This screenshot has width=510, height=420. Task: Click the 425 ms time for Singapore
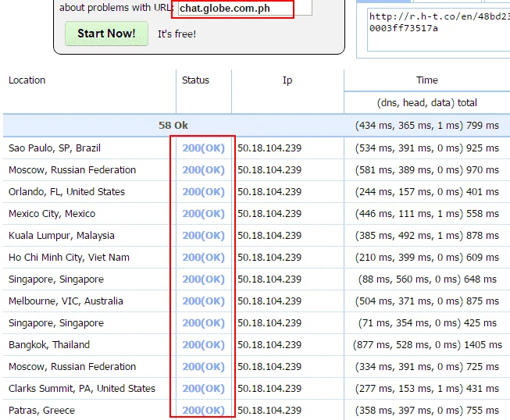480,322
